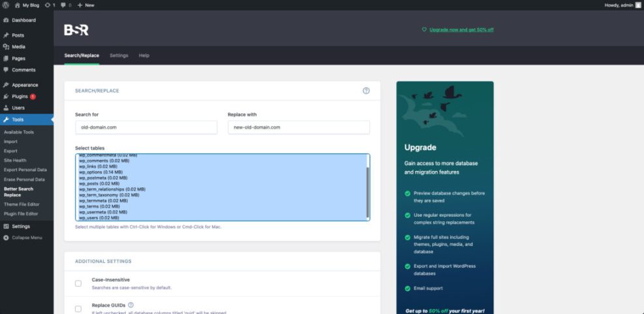Open My Blog site link
The width and height of the screenshot is (644, 314).
[27, 5]
